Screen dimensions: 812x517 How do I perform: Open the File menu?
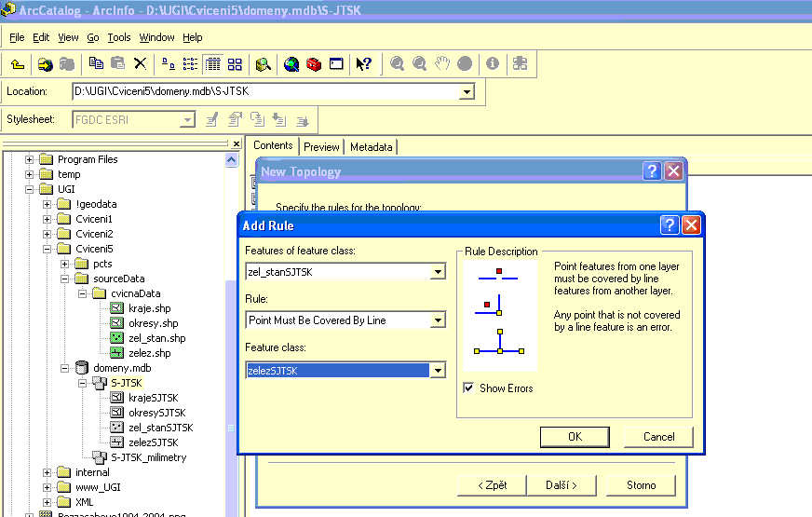[17, 37]
